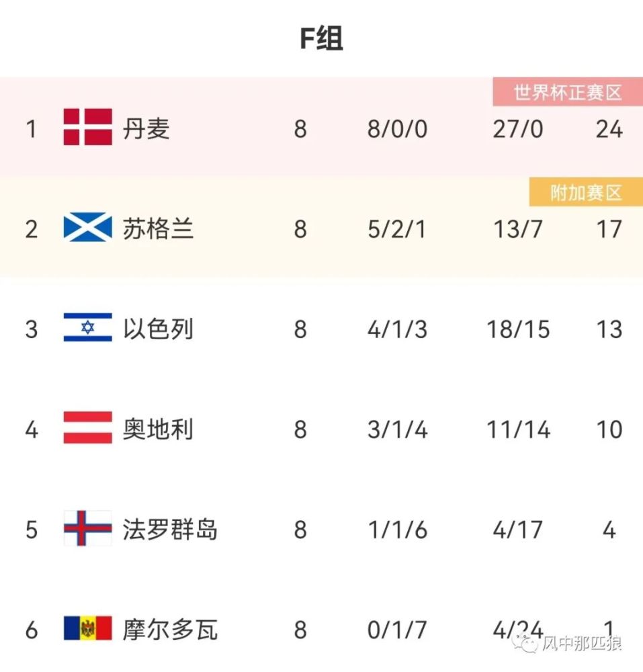Open team 以色列 details
The width and height of the screenshot is (643, 672).
click(x=159, y=329)
